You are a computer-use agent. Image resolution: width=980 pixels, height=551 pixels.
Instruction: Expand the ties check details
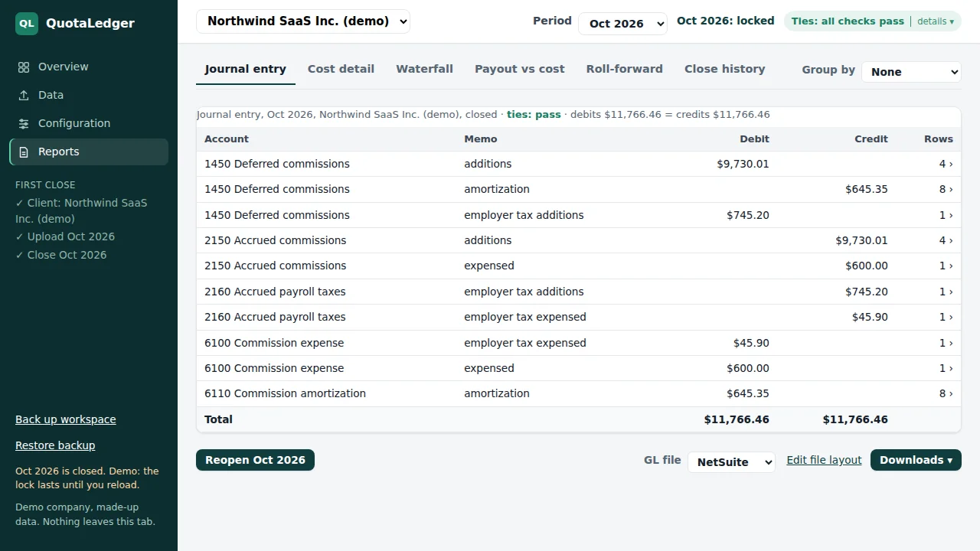coord(936,21)
